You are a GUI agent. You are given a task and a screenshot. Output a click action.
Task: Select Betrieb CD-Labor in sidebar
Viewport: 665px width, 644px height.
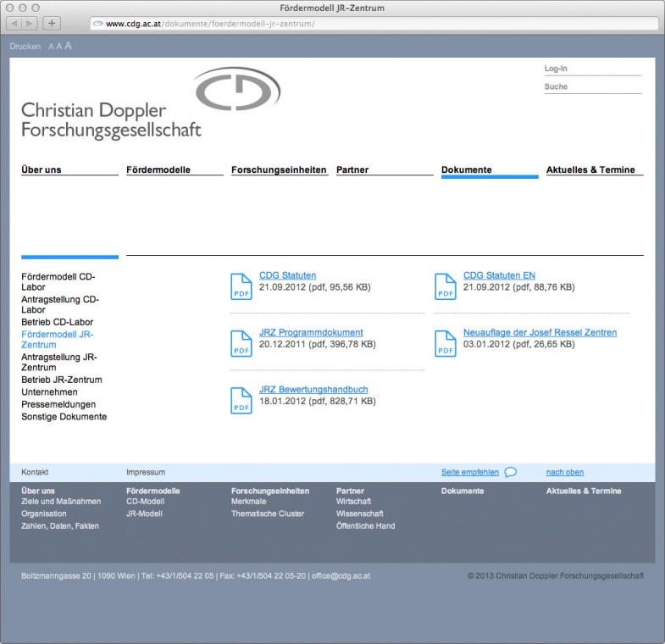coord(58,322)
